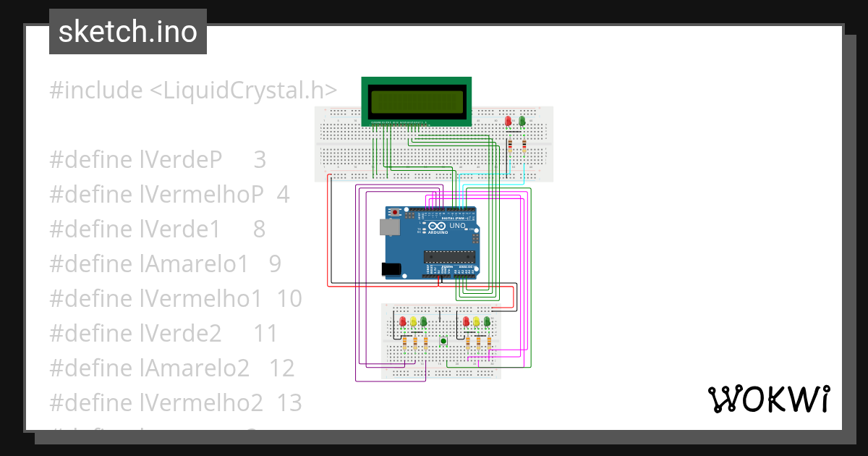Click the Wokwi logo
Image resolution: width=868 pixels, height=456 pixels.
click(x=769, y=399)
